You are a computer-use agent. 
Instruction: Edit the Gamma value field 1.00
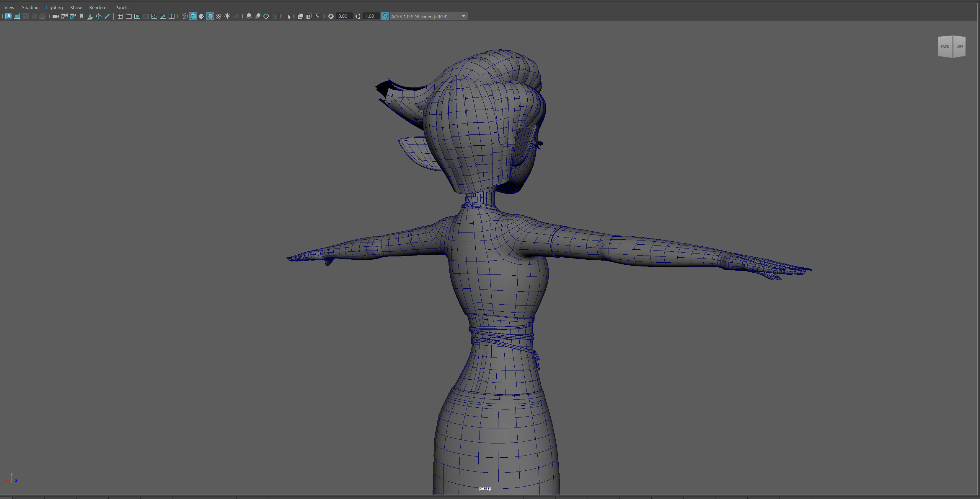pos(371,16)
